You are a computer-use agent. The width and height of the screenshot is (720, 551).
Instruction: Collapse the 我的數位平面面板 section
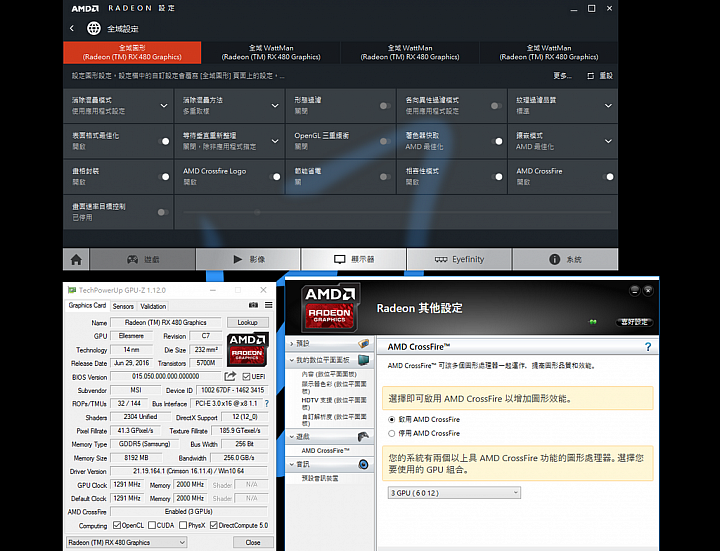[x=292, y=360]
